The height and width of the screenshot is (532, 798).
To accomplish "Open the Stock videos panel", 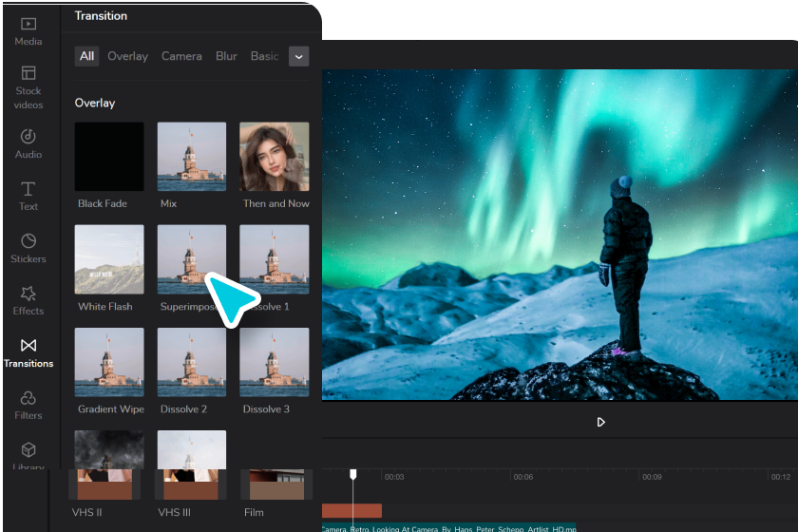I will pyautogui.click(x=28, y=87).
